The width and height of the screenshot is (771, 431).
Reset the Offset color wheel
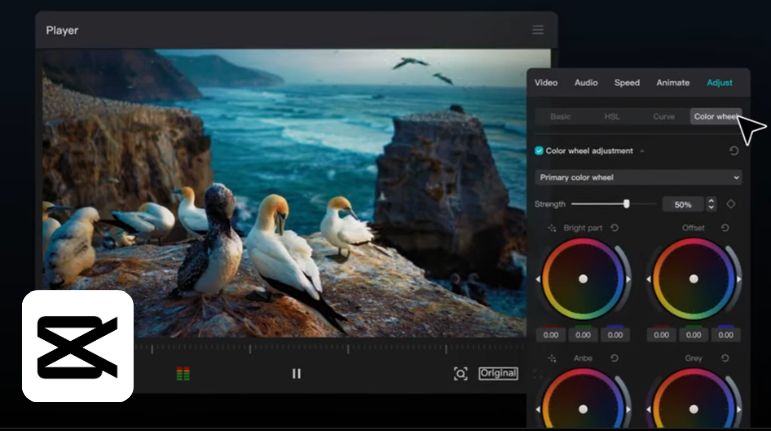point(725,228)
